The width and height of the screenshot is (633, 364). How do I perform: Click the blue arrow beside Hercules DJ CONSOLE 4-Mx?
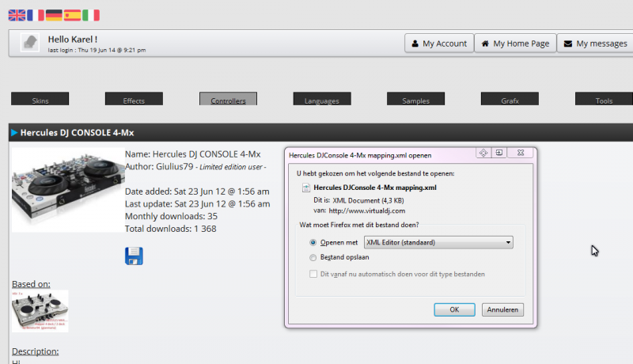coord(14,132)
